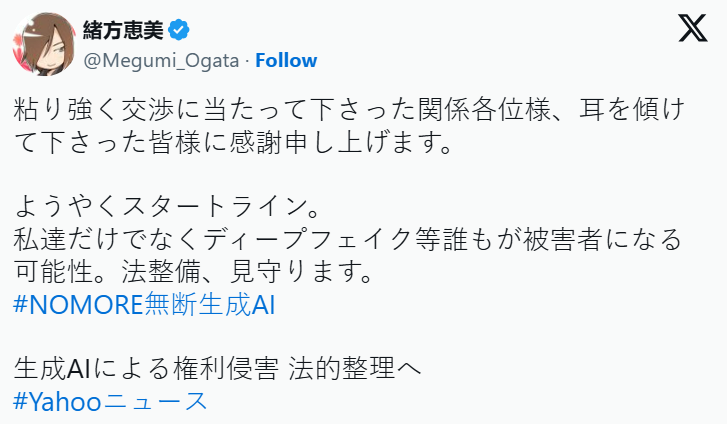The image size is (727, 424).
Task: Click the headline text 法的整理へ
Action: pyautogui.click(x=355, y=369)
